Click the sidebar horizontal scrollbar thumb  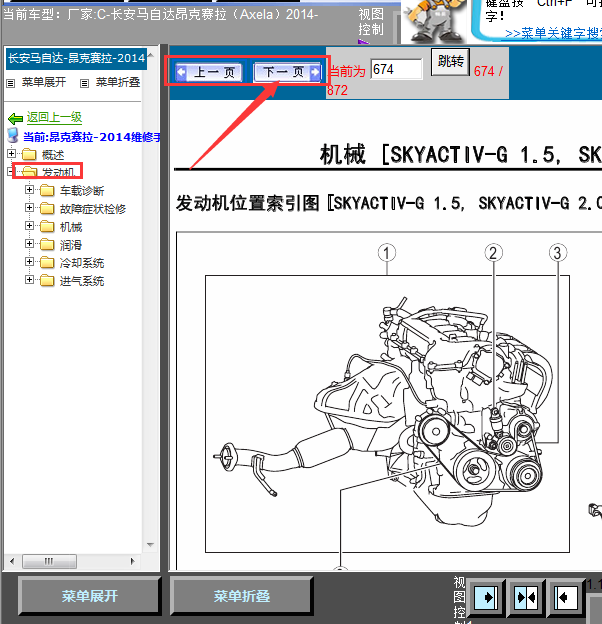click(49, 562)
